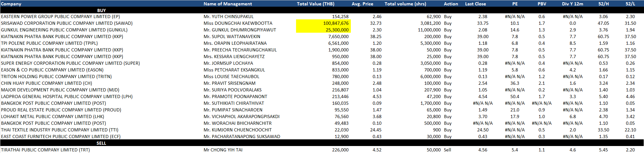This screenshot has height=153, width=644.
Task: Click the Avg. Price column header
Action: (362, 4)
